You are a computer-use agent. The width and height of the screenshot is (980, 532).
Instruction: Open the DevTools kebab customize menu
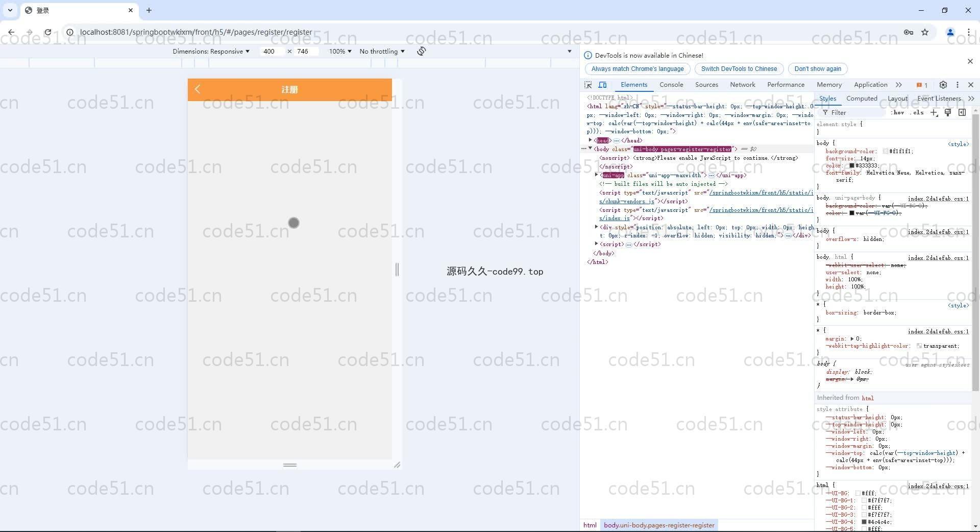coord(958,85)
